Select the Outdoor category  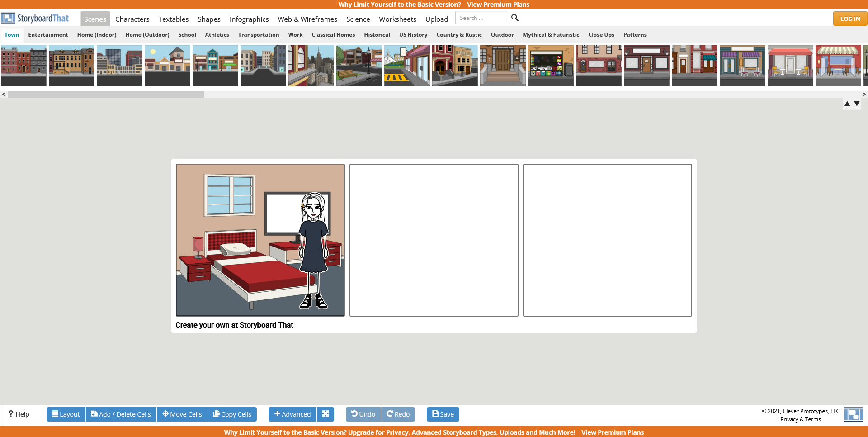pos(502,35)
